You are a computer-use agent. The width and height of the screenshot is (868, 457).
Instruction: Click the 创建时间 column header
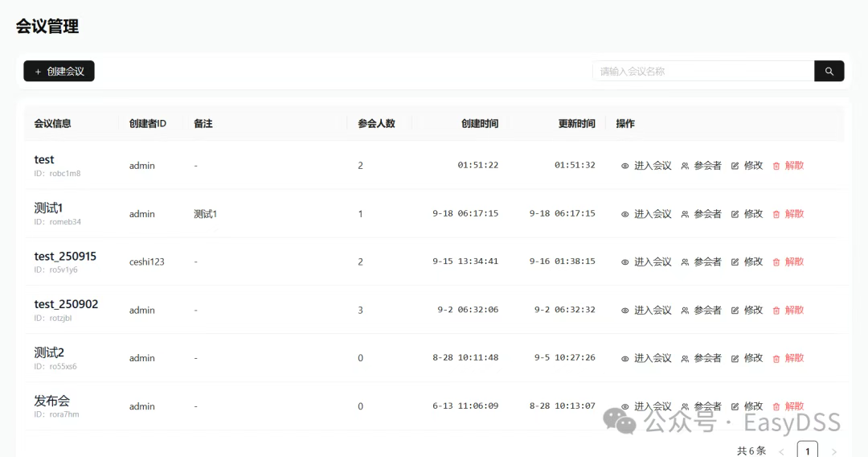[x=480, y=124]
